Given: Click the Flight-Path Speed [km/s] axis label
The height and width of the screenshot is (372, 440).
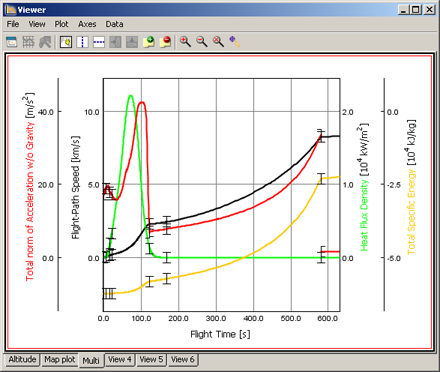Looking at the screenshot, I should click(x=76, y=187).
